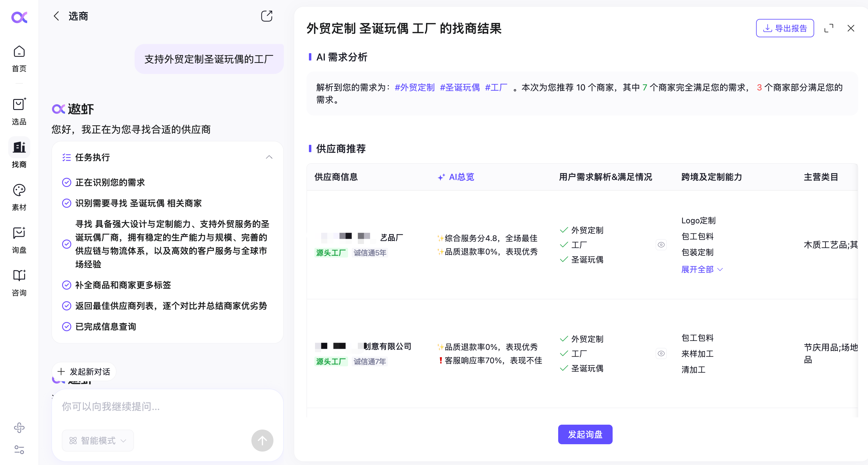The width and height of the screenshot is (868, 465).
Task: Toggle eye icon for 创意有限公司 supplier row
Action: point(661,353)
